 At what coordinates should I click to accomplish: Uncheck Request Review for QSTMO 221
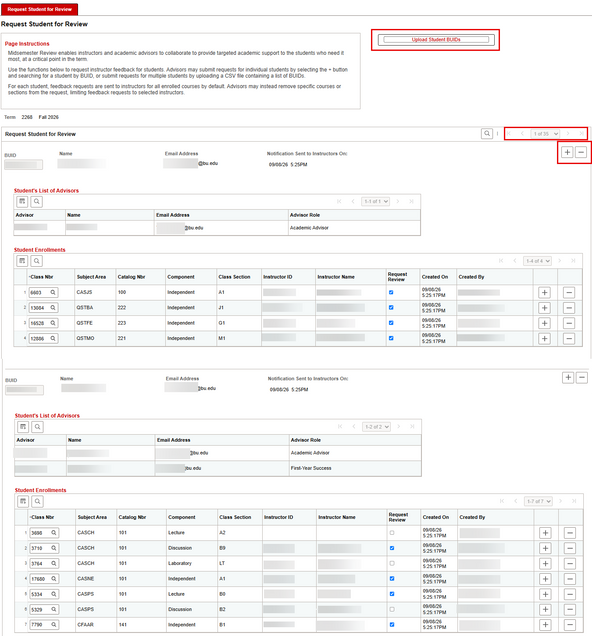[391, 338]
